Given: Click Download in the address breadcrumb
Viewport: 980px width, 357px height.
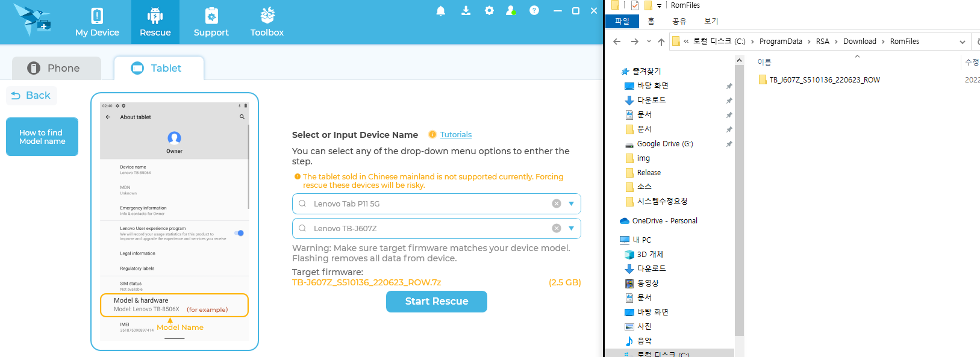Looking at the screenshot, I should tap(860, 42).
